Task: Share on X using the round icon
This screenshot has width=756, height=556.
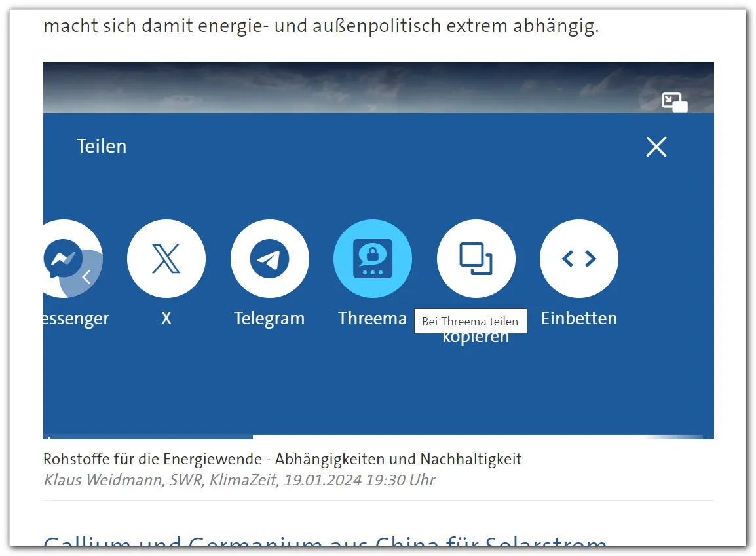Action: coord(166,259)
